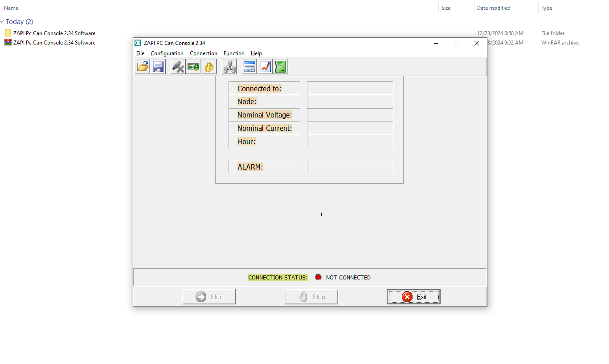
Task: Click the Nominal Current value field
Action: pyautogui.click(x=350, y=128)
